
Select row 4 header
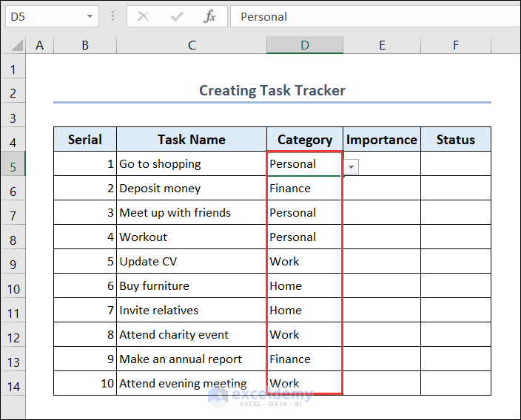(x=13, y=140)
